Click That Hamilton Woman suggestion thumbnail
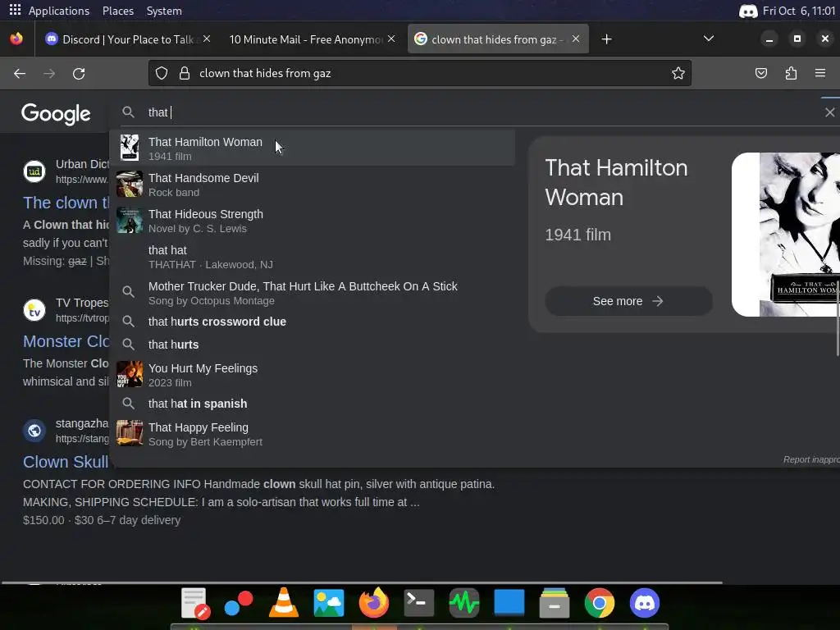 (x=129, y=148)
